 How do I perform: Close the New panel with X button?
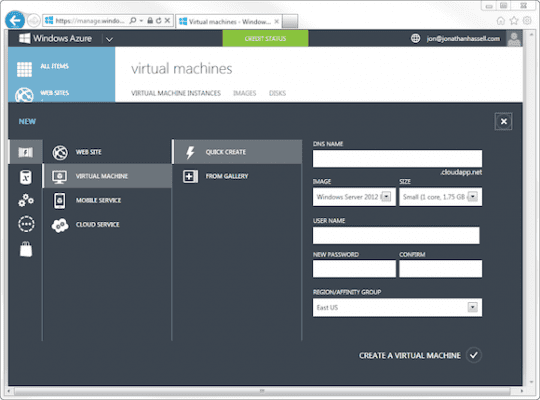tap(503, 121)
